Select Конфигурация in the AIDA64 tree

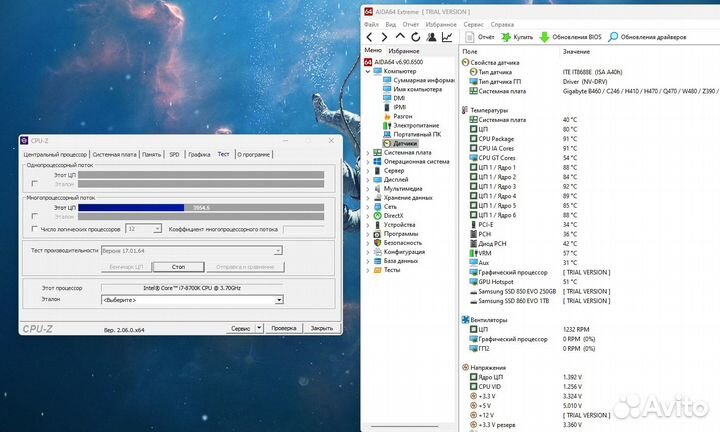click(x=404, y=252)
